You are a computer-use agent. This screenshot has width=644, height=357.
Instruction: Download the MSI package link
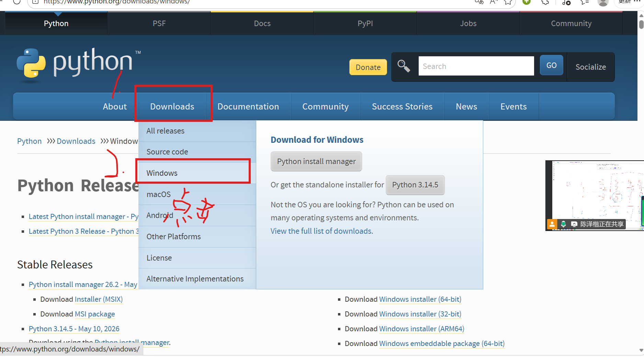95,314
